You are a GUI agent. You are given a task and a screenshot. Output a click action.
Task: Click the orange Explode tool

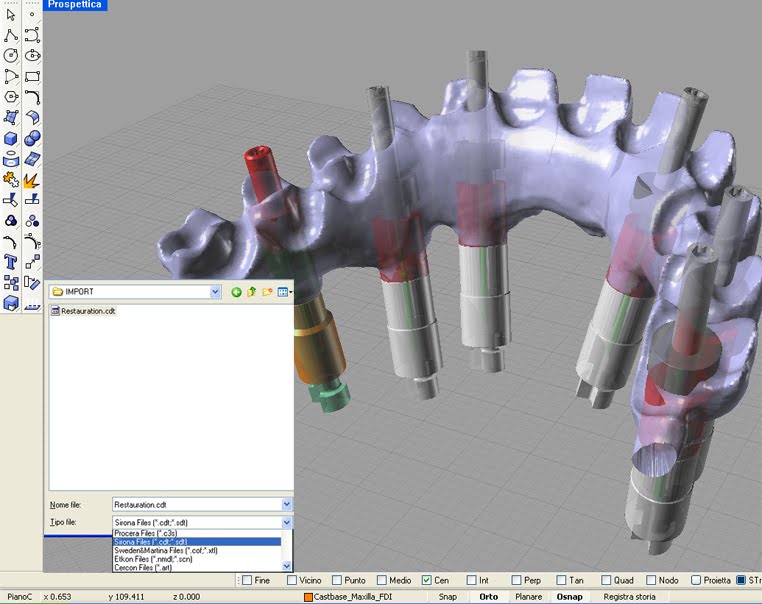[32, 181]
